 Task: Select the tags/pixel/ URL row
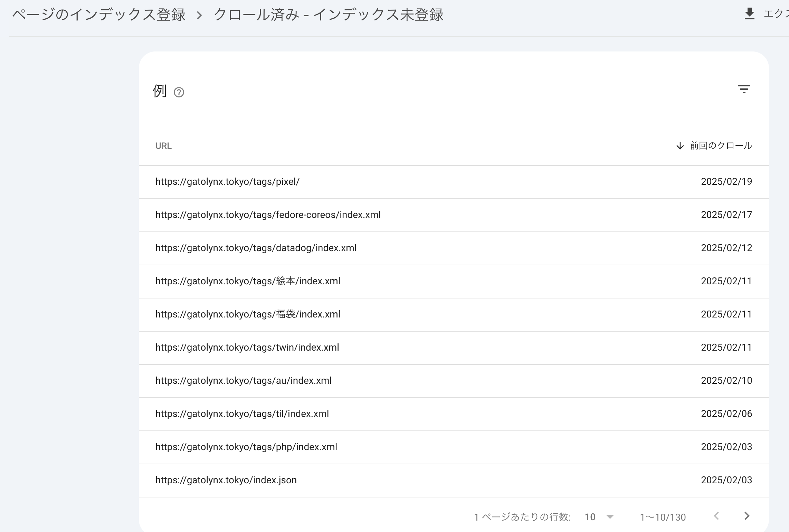[227, 182]
